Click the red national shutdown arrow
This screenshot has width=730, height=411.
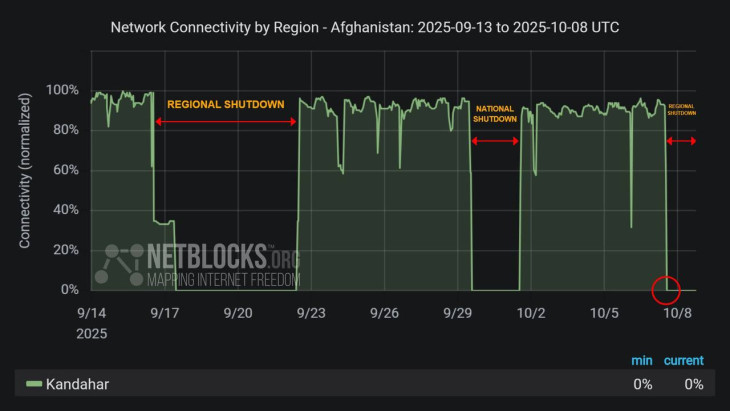495,141
